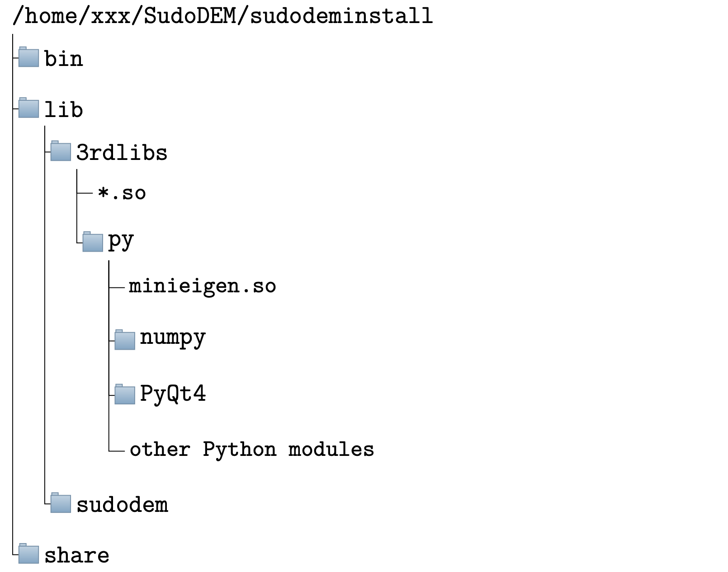Click the /home/xxx/SudoDEM/sudodeminstall root path
Viewport: 728px width, 572px height.
222,16
